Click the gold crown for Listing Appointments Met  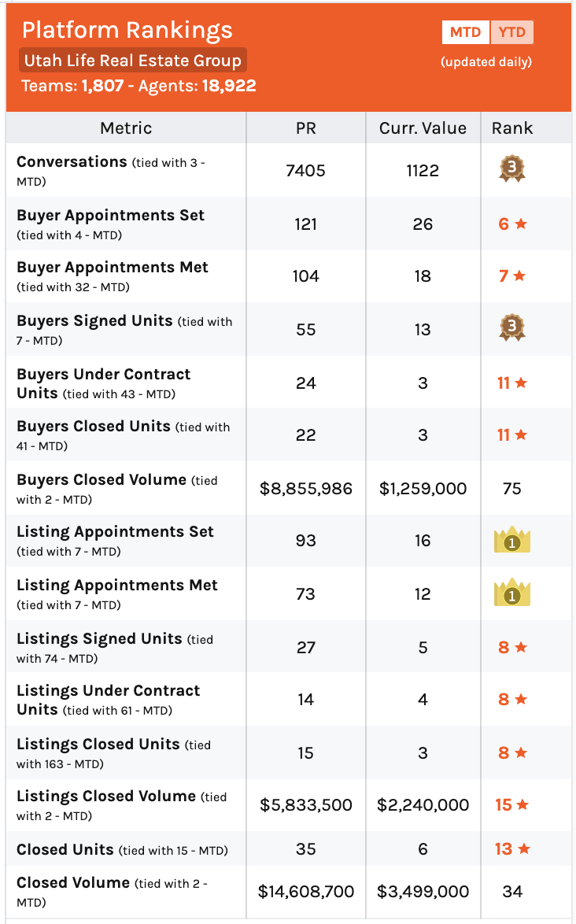click(511, 592)
